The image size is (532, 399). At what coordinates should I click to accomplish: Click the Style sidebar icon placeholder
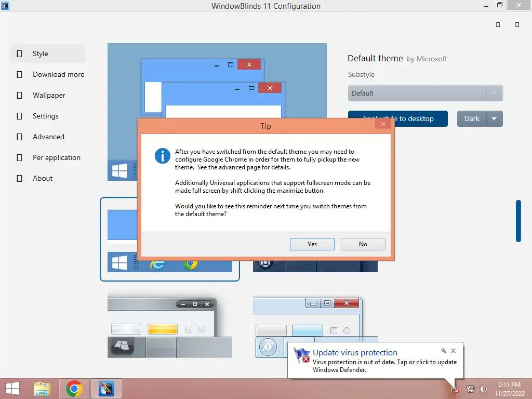point(19,54)
